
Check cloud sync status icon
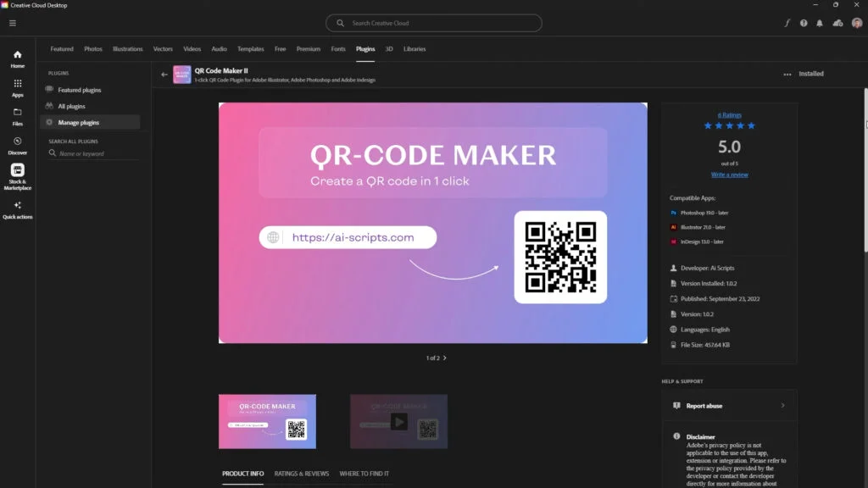(x=837, y=23)
